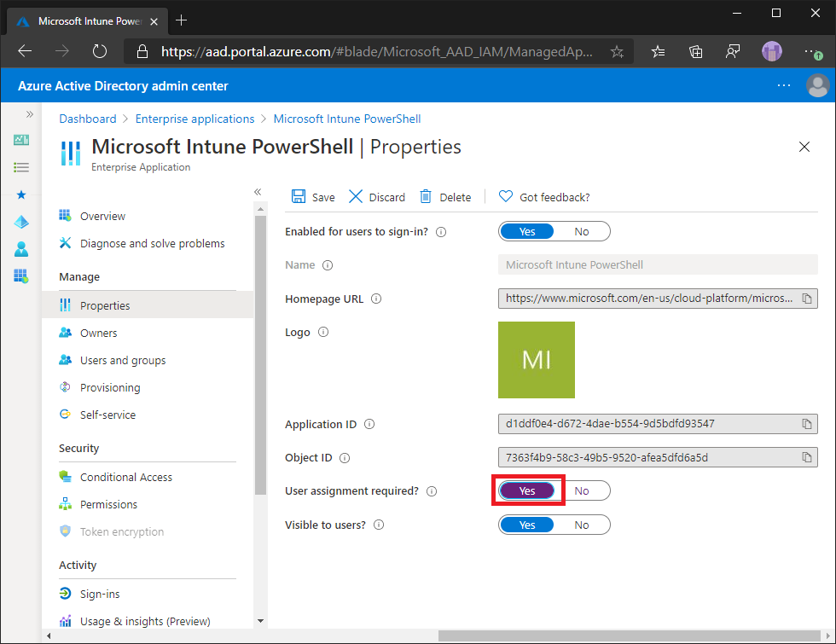This screenshot has height=644, width=836.
Task: Open Owners menu item
Action: point(148,333)
